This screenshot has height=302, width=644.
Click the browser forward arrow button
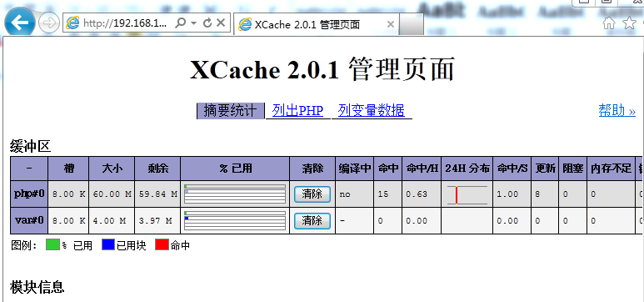click(x=49, y=23)
